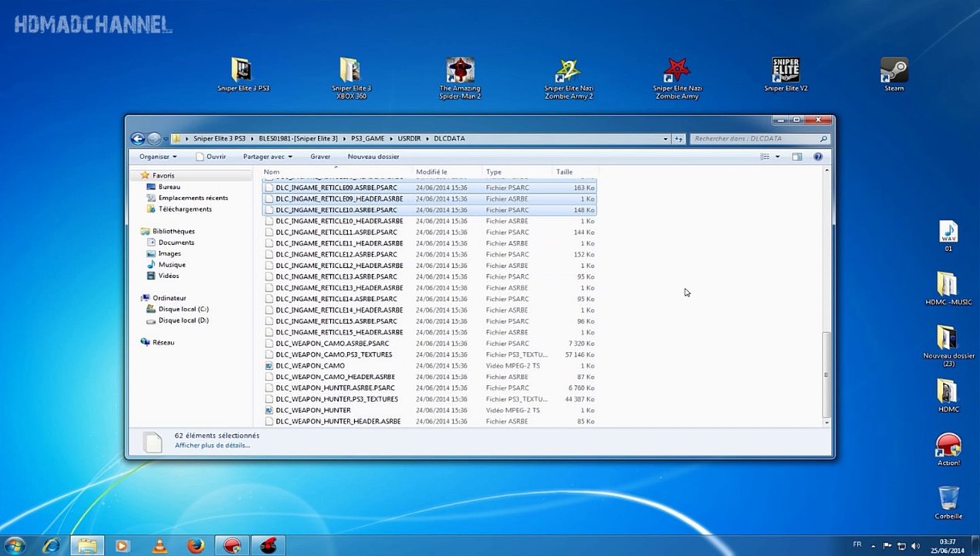
Task: Open Firefox from the taskbar
Action: pos(196,546)
